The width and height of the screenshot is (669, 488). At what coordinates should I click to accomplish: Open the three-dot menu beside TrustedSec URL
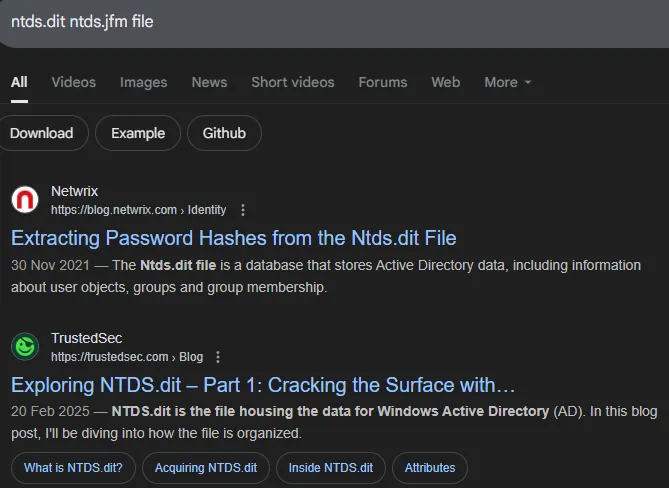click(218, 357)
